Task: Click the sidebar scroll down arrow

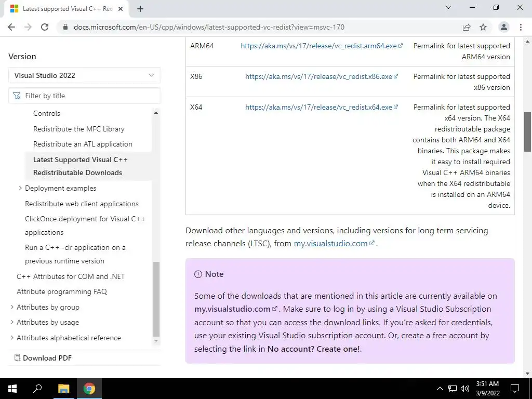Action: pyautogui.click(x=156, y=341)
